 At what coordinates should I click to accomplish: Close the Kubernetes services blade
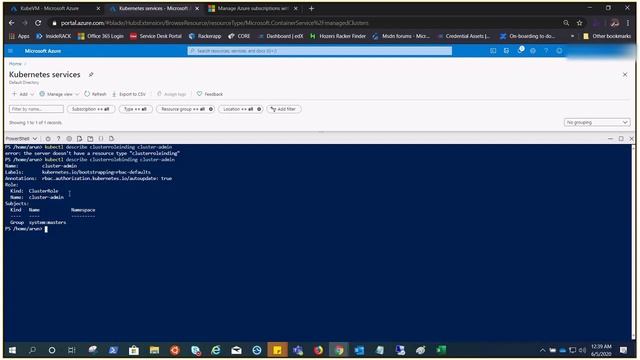coord(625,75)
